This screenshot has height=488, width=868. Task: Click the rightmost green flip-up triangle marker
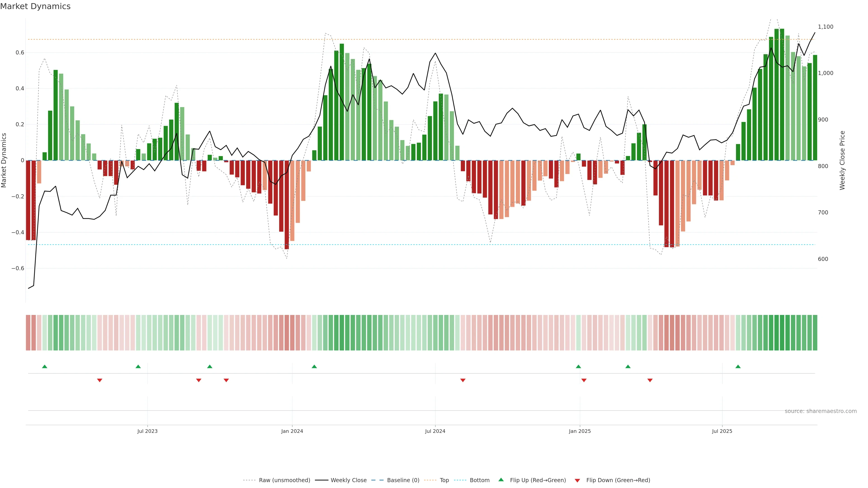coord(738,366)
